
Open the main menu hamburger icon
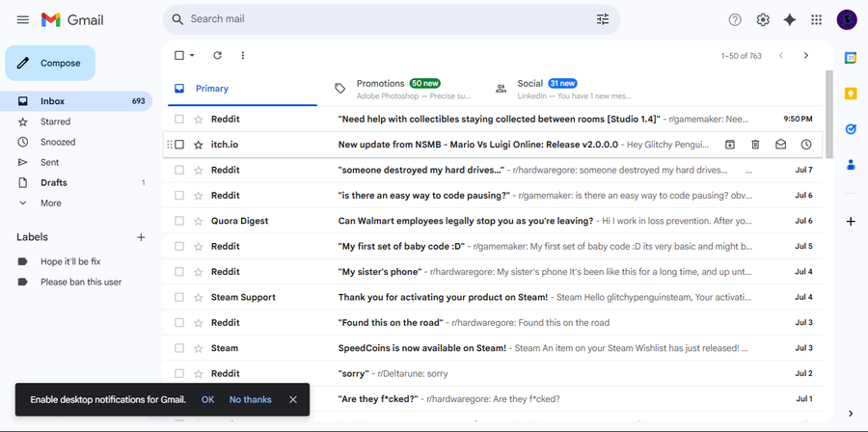pos(23,20)
